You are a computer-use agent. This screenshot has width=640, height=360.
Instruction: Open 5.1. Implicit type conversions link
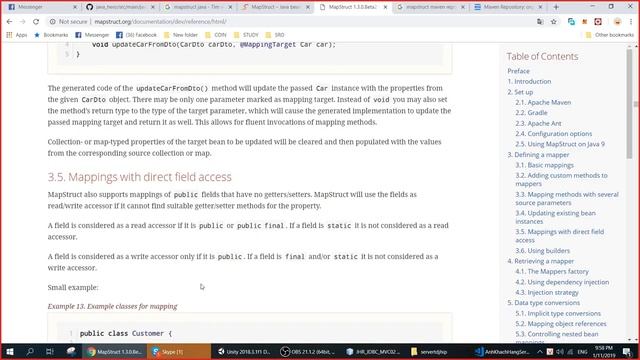coord(558,313)
